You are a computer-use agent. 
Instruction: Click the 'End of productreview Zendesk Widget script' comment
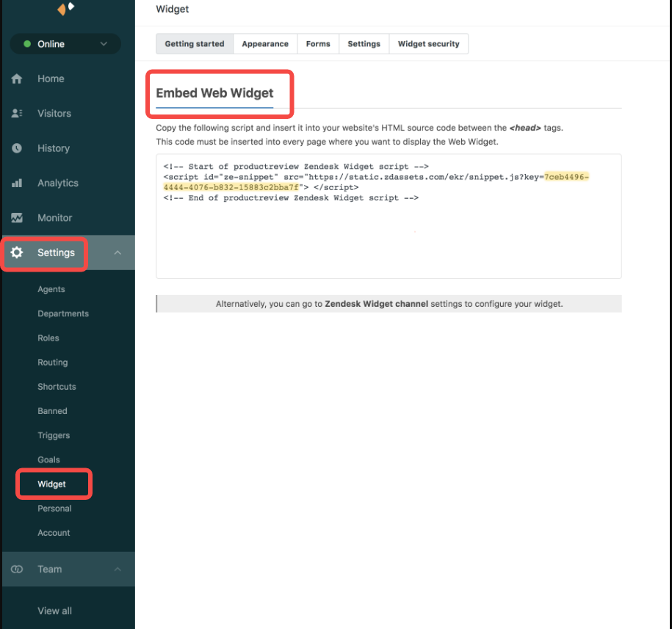(x=291, y=198)
